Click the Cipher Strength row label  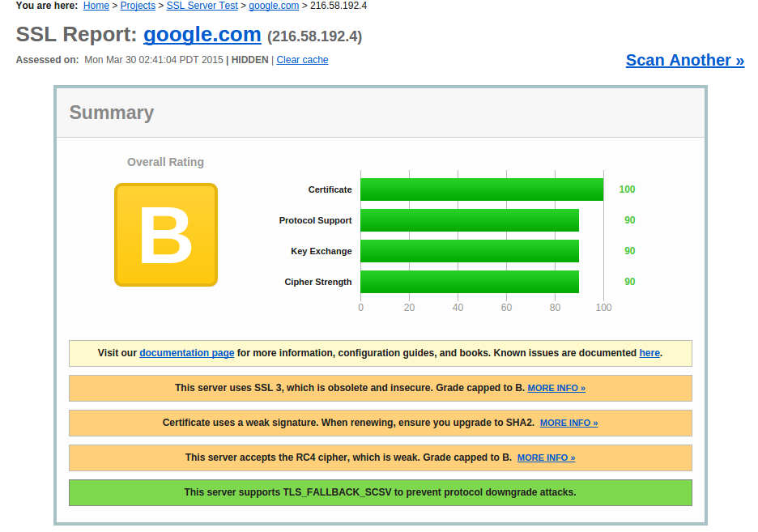click(x=318, y=282)
